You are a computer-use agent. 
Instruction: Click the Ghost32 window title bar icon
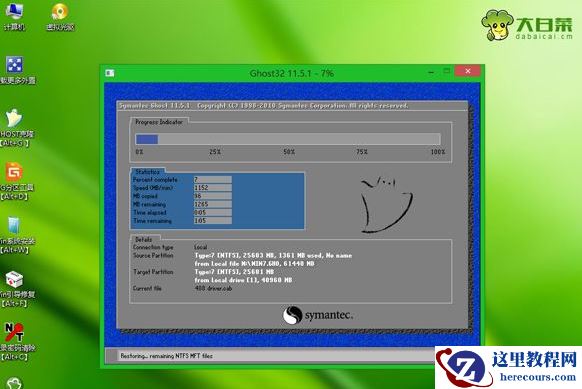click(x=110, y=73)
